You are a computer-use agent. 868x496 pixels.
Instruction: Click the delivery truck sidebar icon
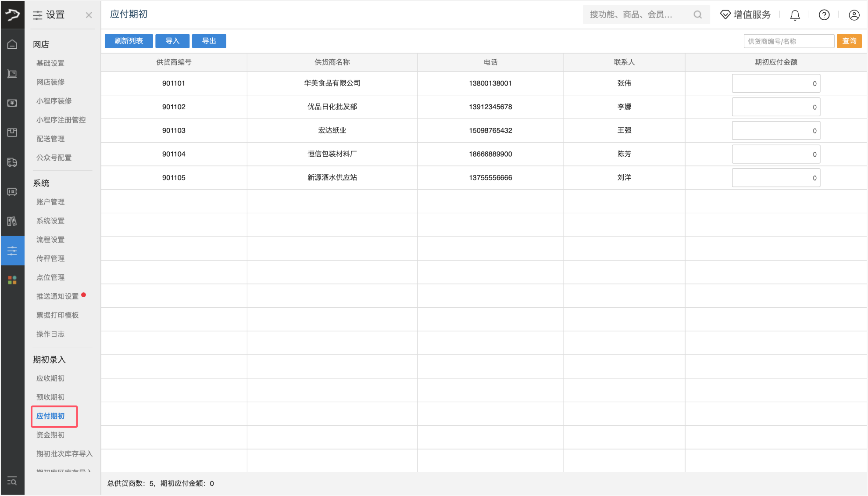(x=12, y=162)
